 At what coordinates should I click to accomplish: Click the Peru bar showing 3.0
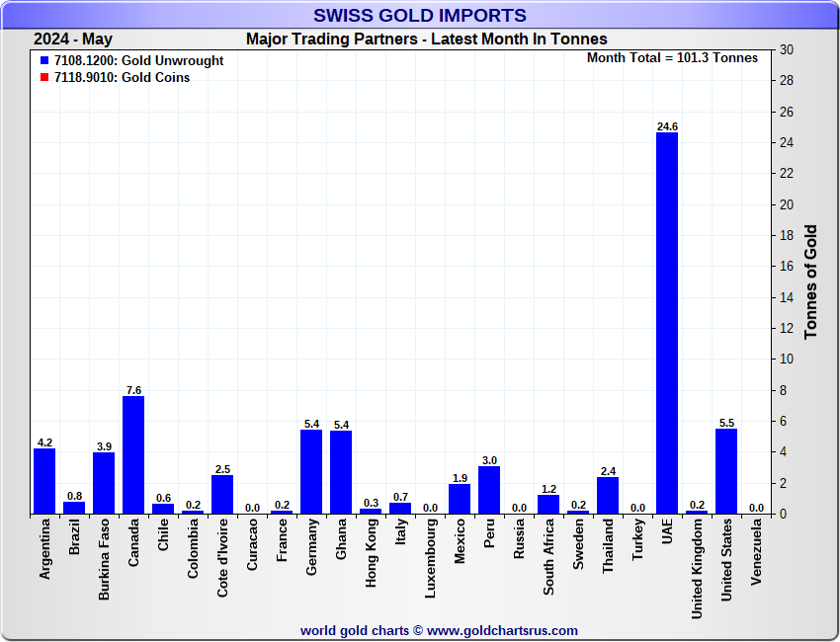(489, 490)
